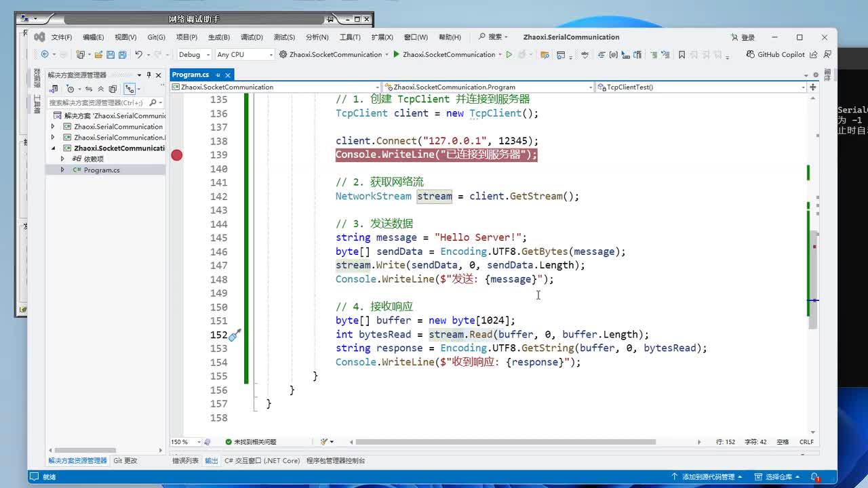
Task: Click the Sign in (登录) button
Action: pos(743,37)
